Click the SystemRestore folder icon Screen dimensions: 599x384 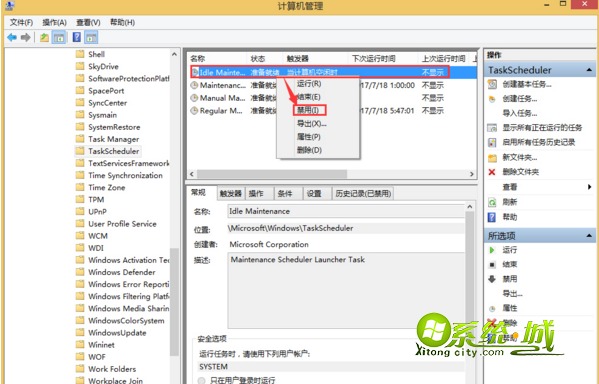[80, 127]
